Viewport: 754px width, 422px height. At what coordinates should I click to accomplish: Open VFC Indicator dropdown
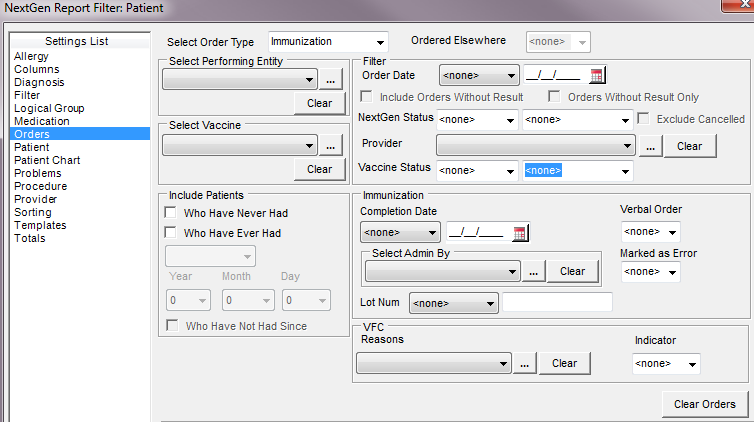pyautogui.click(x=666, y=364)
